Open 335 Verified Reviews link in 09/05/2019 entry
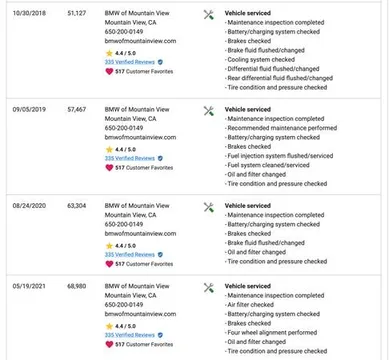389x360 pixels. tap(130, 158)
